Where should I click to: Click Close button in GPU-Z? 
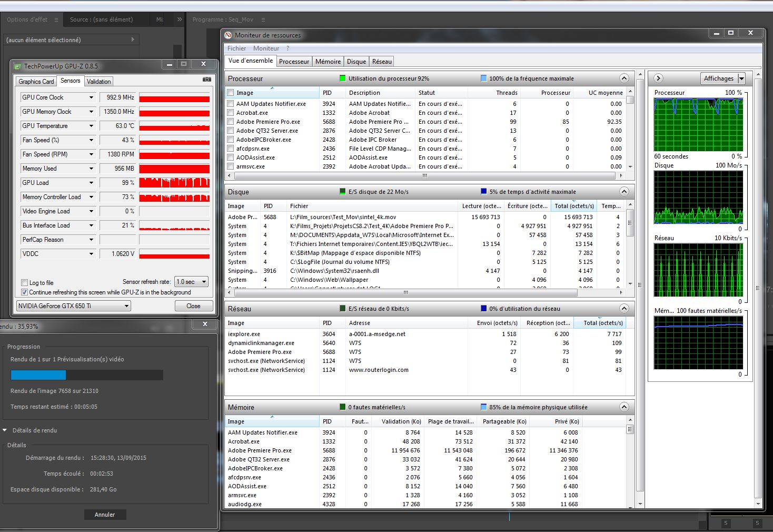[193, 306]
